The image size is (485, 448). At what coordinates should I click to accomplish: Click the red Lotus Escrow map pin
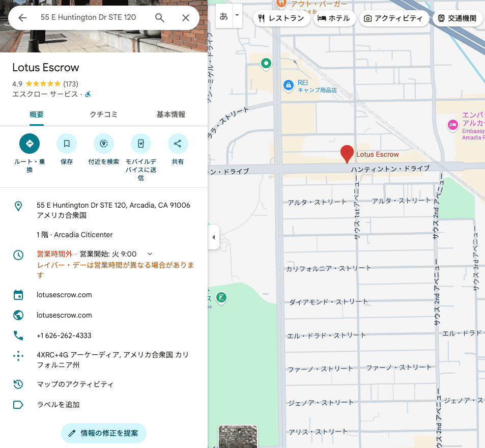coord(347,154)
